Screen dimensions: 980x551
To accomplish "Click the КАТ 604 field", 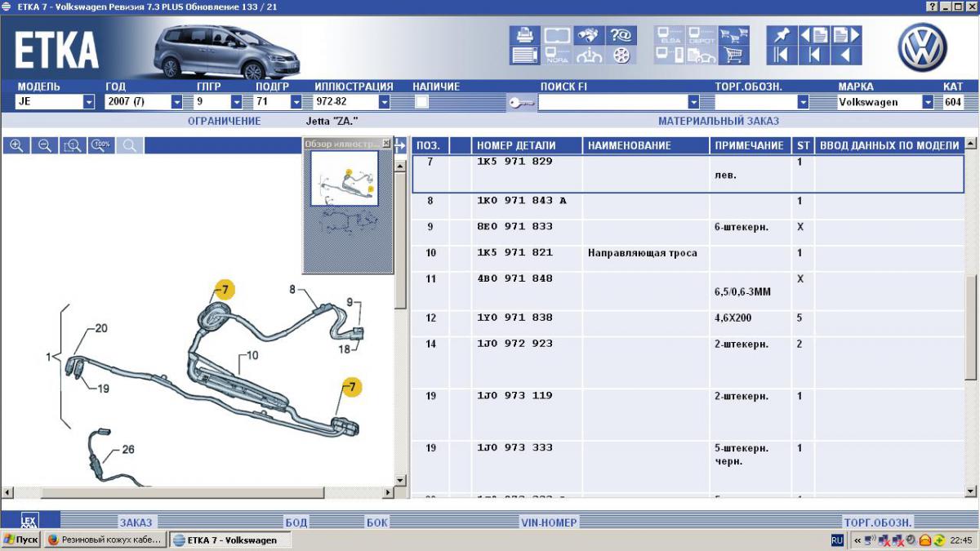I will [x=953, y=102].
